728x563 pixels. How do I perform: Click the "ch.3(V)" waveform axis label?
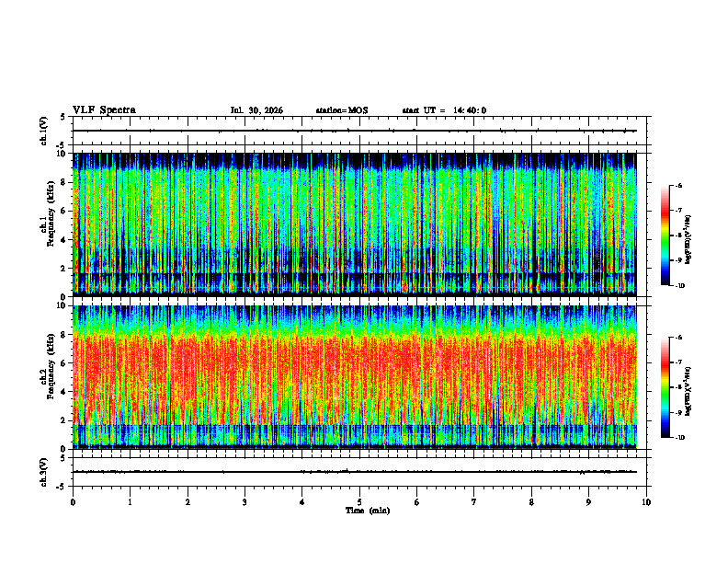point(44,472)
